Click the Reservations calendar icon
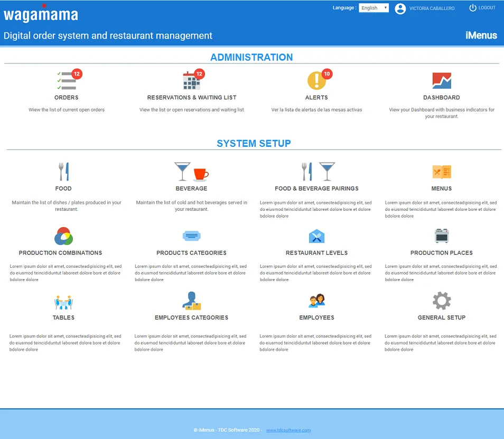The height and width of the screenshot is (439, 504). point(191,81)
